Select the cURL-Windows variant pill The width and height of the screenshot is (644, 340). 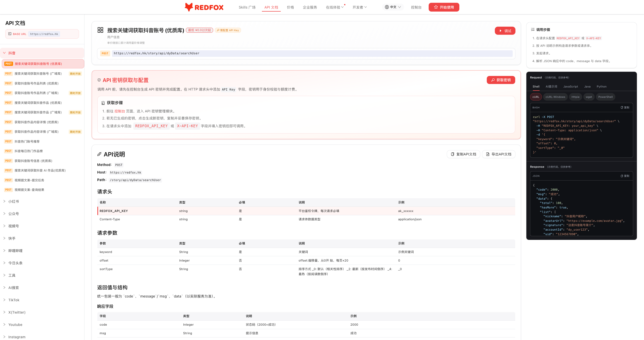tap(555, 97)
